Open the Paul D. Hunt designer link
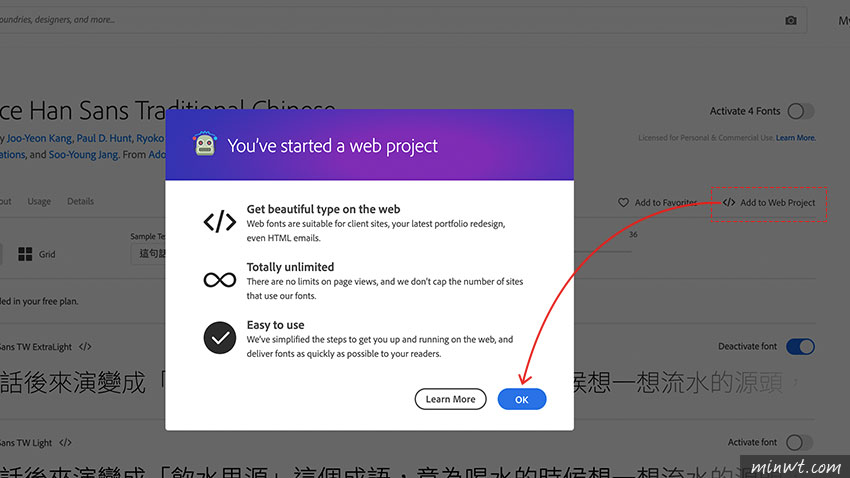This screenshot has height=478, width=850. click(x=104, y=138)
